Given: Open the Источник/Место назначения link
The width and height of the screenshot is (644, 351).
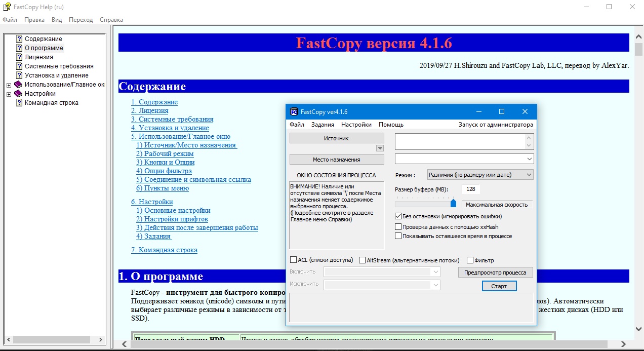Looking at the screenshot, I should coord(187,145).
